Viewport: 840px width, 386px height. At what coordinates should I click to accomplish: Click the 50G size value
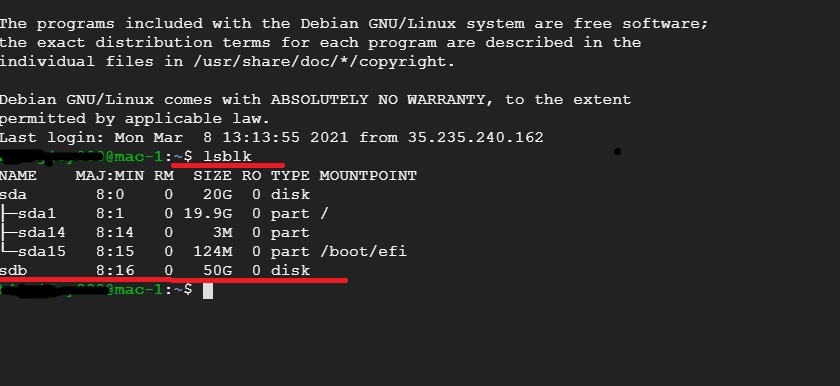[218, 270]
